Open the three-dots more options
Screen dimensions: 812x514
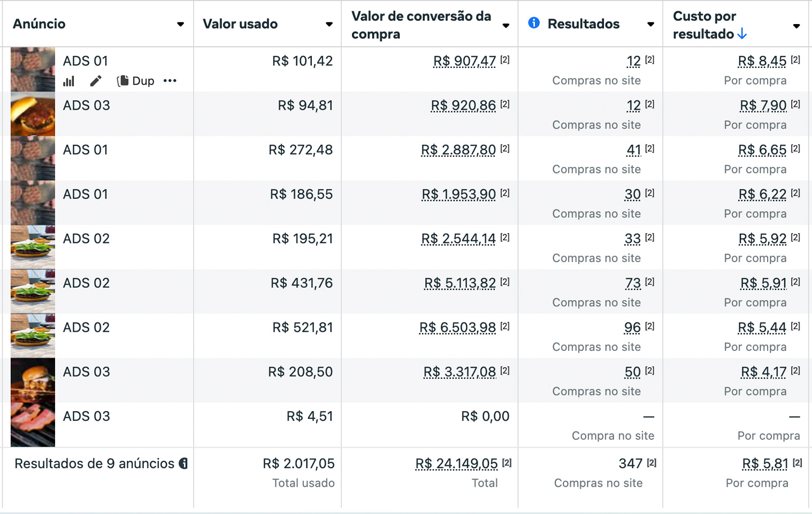pos(170,81)
